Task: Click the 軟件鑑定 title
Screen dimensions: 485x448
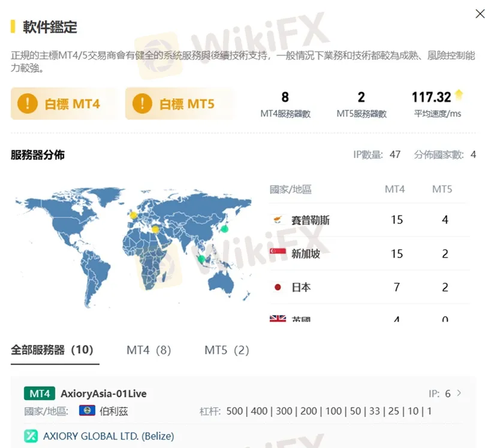Action: (50, 27)
